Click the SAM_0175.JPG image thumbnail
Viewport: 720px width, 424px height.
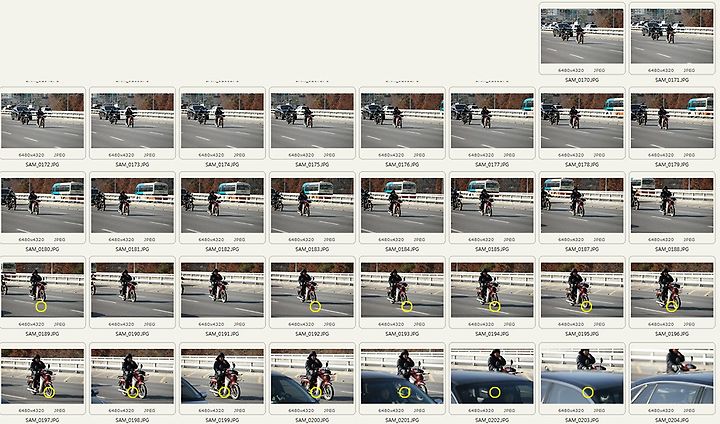click(312, 121)
